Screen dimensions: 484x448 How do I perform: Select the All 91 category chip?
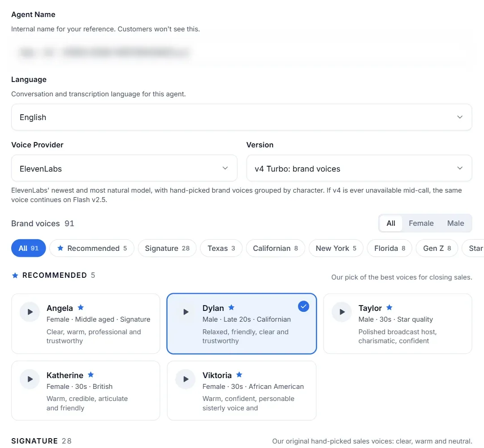28,248
